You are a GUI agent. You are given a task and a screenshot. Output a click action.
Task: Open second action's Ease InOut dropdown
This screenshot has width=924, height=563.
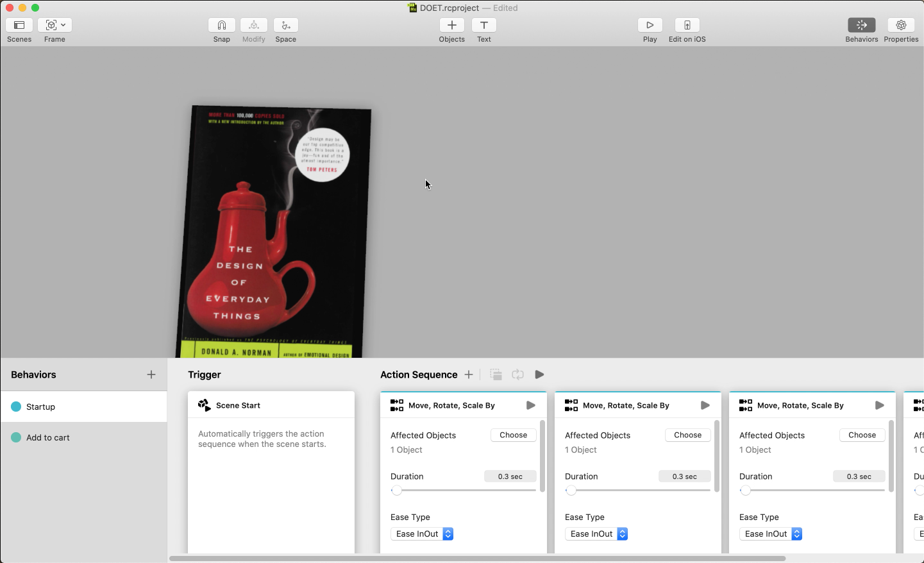tap(596, 534)
